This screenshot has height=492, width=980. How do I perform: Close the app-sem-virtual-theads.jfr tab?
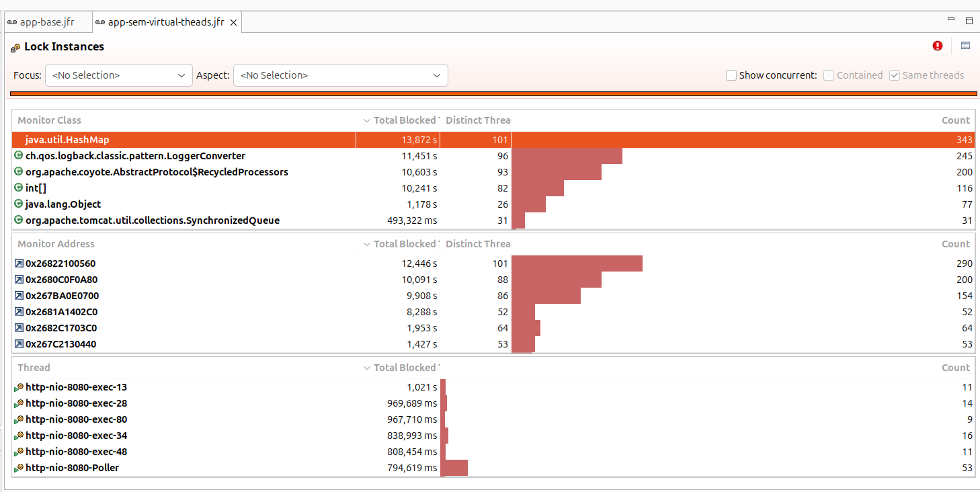[x=233, y=22]
